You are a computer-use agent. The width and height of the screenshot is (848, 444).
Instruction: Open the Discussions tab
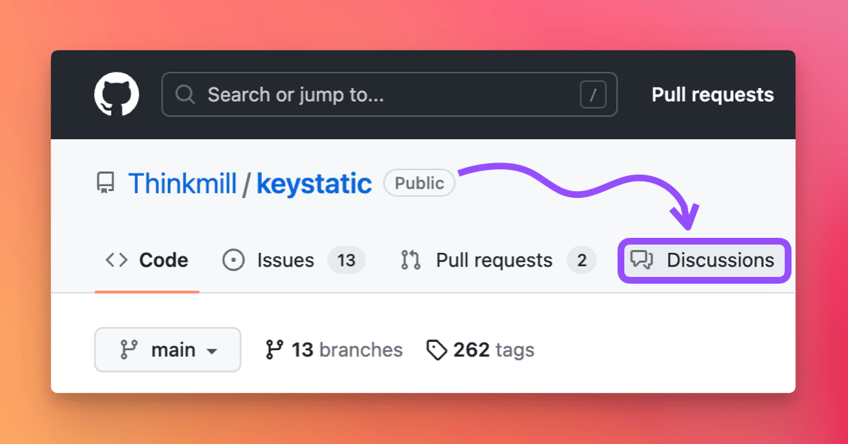click(x=705, y=260)
